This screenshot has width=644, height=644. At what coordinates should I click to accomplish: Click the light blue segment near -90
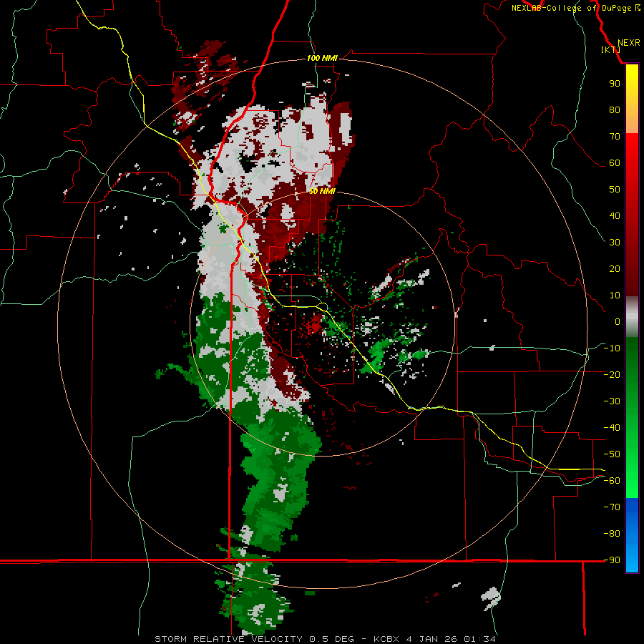[632, 559]
